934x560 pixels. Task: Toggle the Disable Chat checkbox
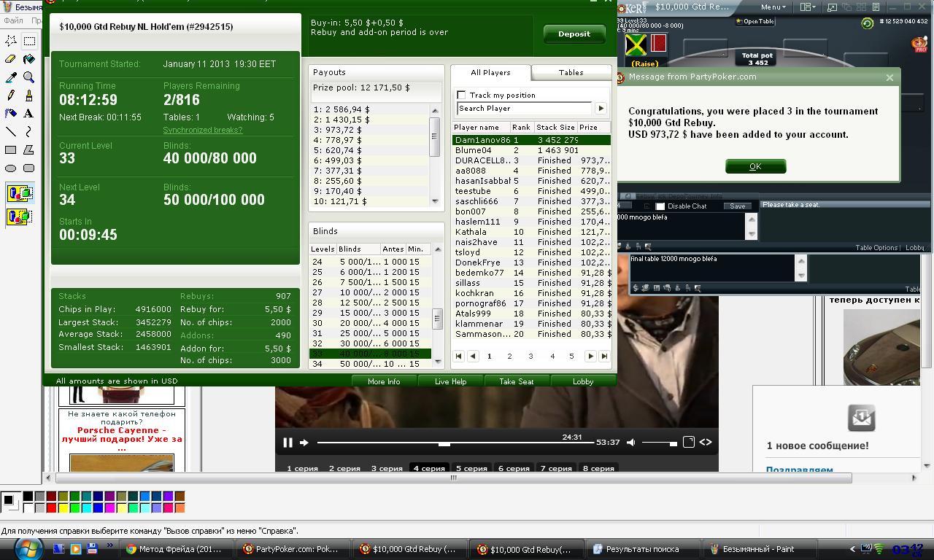pos(660,206)
